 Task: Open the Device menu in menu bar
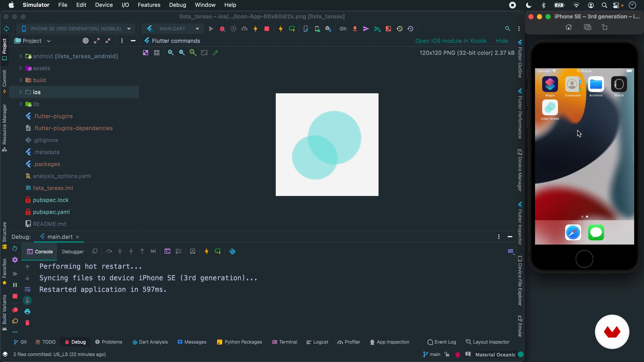coord(104,5)
